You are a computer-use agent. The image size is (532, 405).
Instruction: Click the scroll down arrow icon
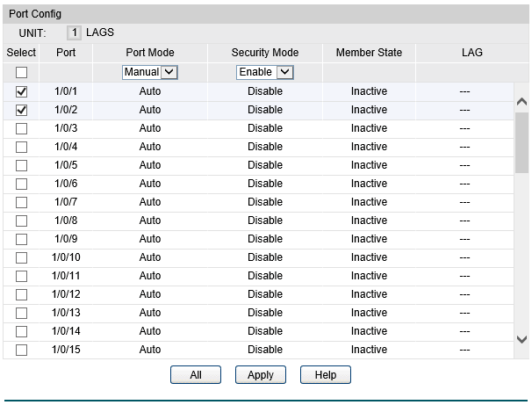pyautogui.click(x=521, y=339)
